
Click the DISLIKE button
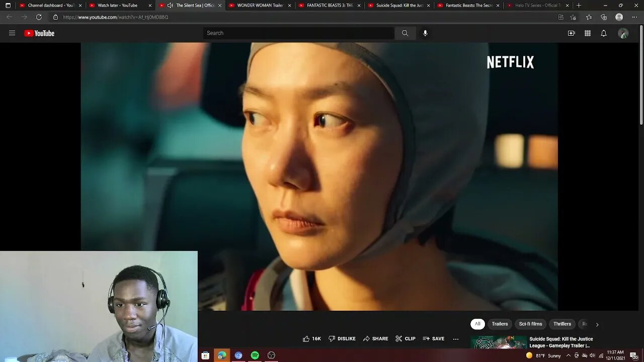click(x=342, y=339)
